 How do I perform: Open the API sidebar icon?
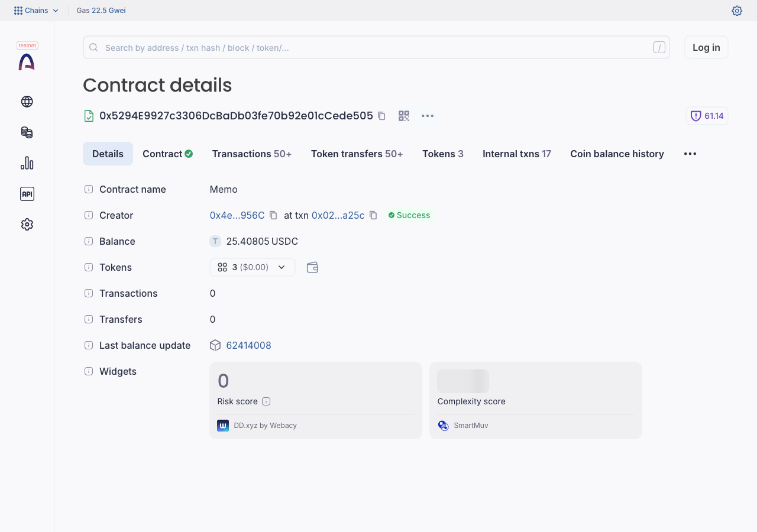point(27,194)
